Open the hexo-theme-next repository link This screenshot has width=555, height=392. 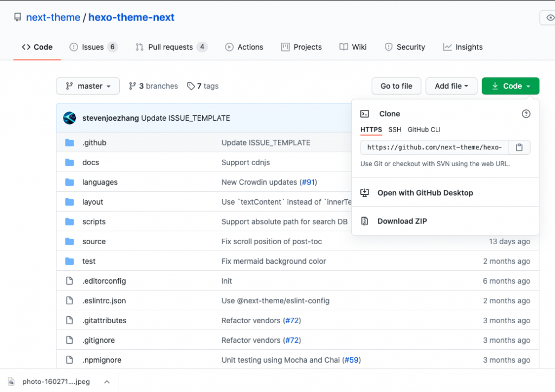coord(131,17)
